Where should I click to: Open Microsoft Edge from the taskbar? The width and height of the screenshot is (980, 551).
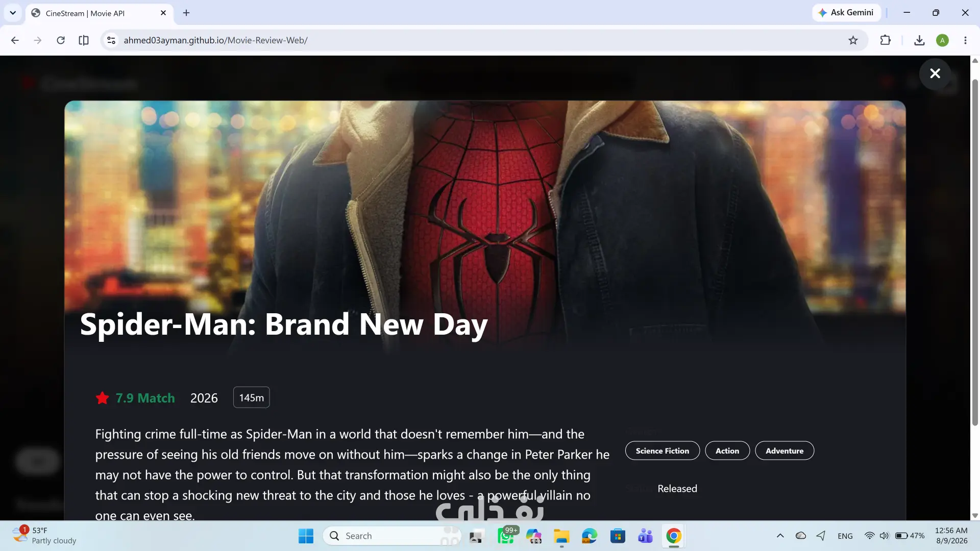pyautogui.click(x=590, y=536)
